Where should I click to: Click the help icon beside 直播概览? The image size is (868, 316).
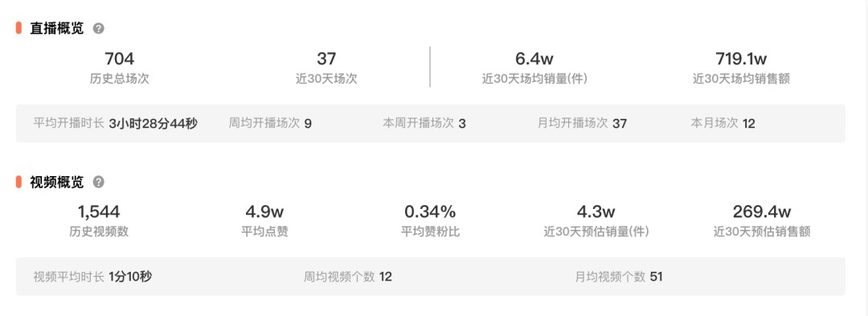click(99, 28)
